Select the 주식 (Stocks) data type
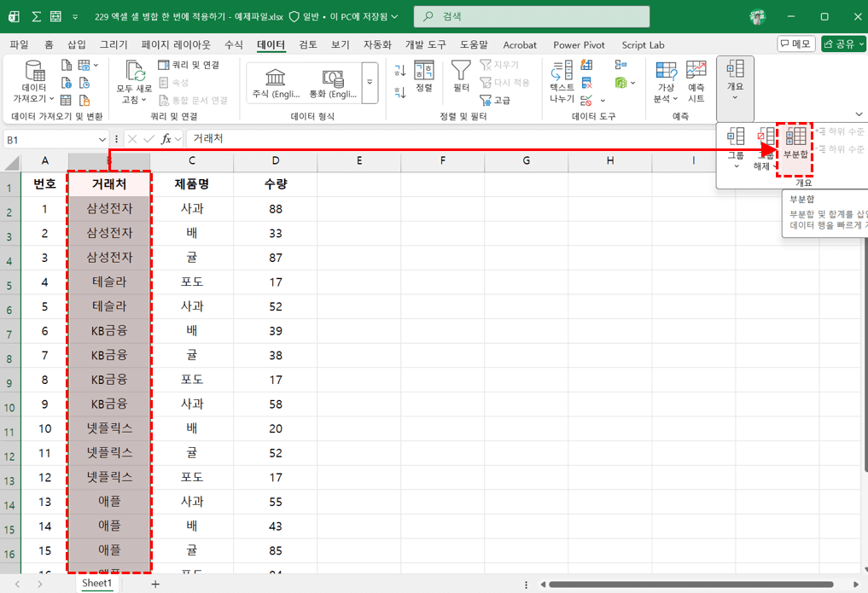The height and width of the screenshot is (593, 868). (276, 82)
